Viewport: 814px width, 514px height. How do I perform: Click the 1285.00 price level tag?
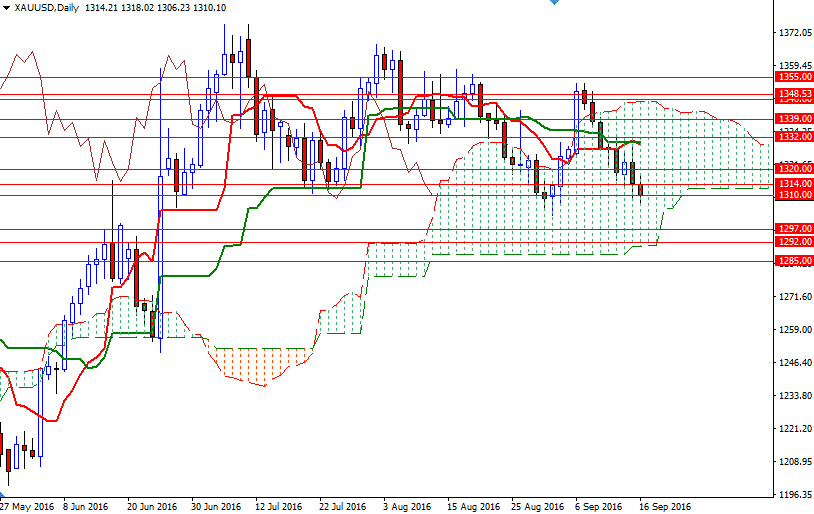pyautogui.click(x=794, y=262)
